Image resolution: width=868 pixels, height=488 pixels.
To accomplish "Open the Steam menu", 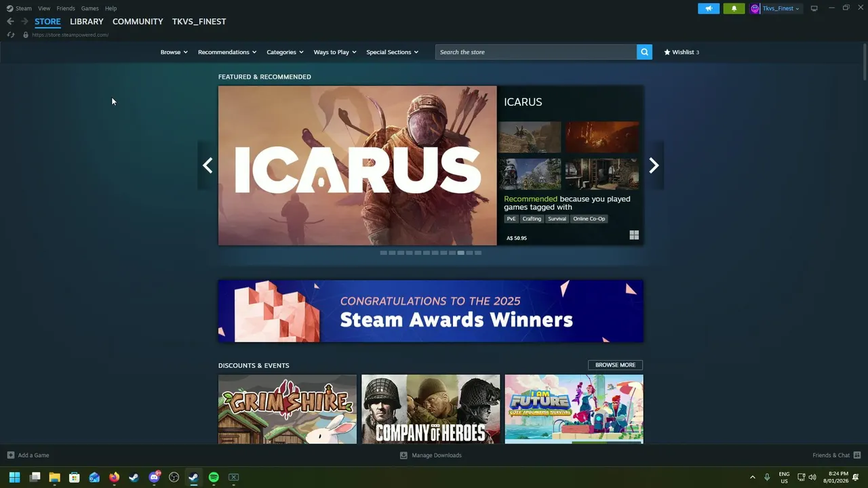I will [x=24, y=8].
